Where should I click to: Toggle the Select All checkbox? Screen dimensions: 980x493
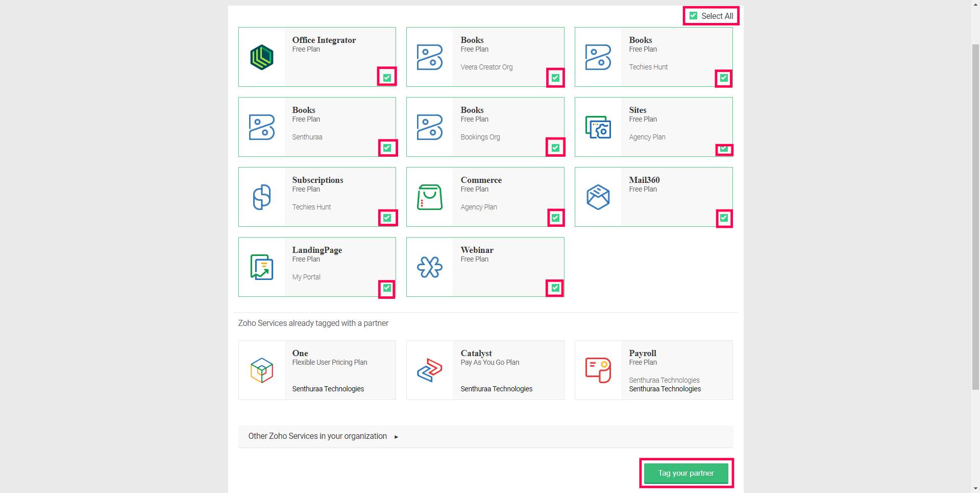(693, 16)
